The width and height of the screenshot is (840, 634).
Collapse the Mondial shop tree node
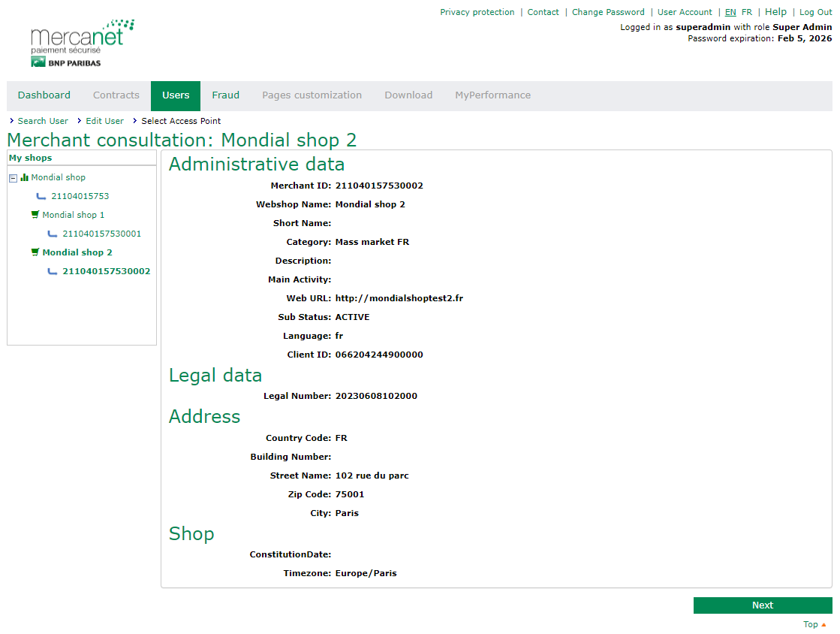point(12,177)
